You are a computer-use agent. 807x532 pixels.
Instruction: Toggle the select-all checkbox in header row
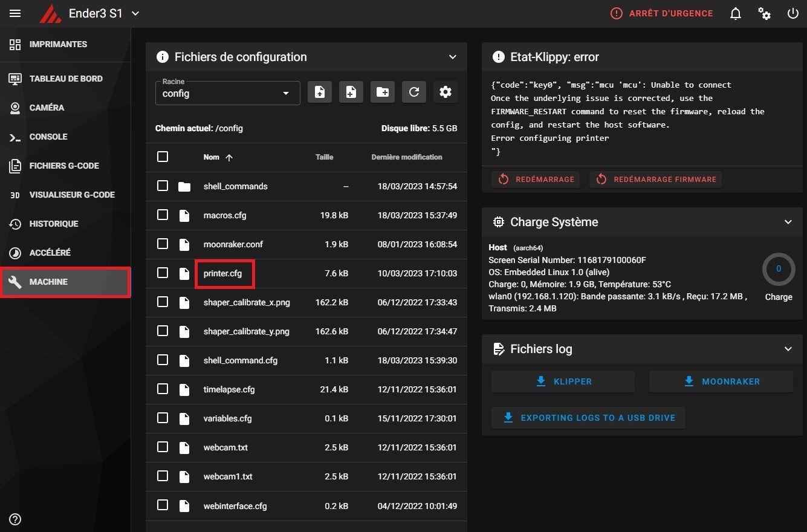(x=163, y=157)
